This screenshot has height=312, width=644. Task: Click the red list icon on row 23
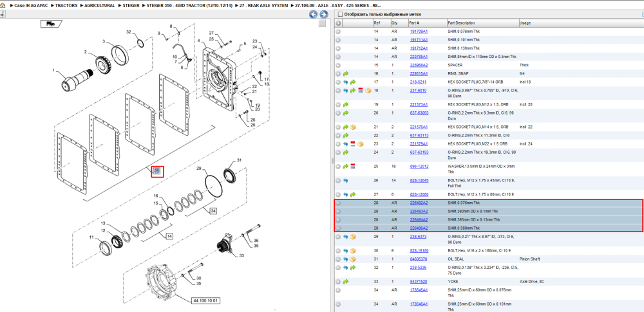pyautogui.click(x=353, y=144)
